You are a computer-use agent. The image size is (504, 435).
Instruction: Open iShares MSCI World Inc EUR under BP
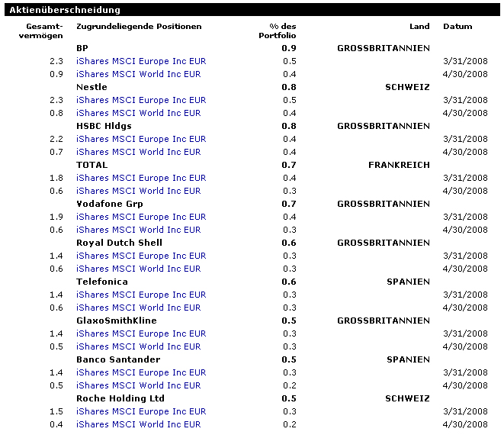139,74
